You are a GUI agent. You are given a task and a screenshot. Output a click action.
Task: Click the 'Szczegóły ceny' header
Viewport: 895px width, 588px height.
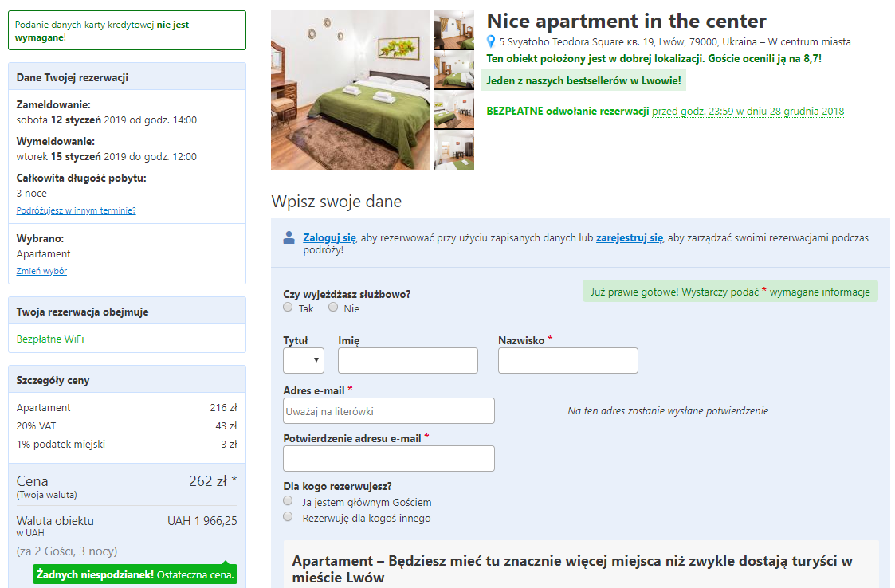pyautogui.click(x=128, y=379)
